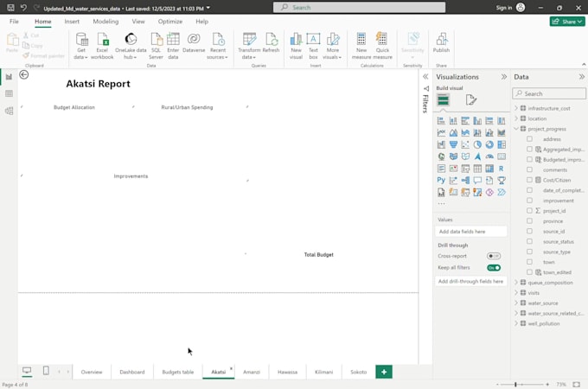Viewport: 588px width, 389px height.
Task: Switch to Report view in left sidebar
Action: pos(9,77)
